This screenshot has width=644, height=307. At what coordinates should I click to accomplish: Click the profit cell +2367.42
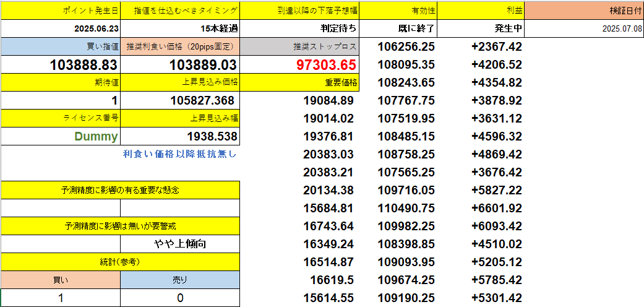click(x=497, y=47)
